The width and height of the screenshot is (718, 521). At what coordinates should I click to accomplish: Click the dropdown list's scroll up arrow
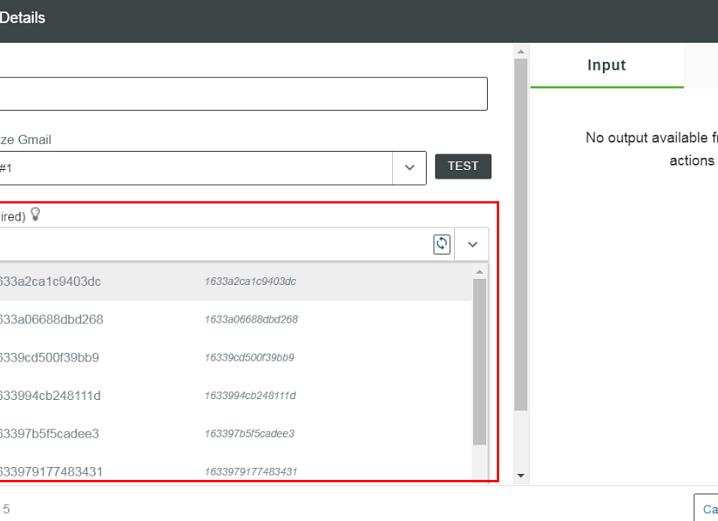coord(479,272)
